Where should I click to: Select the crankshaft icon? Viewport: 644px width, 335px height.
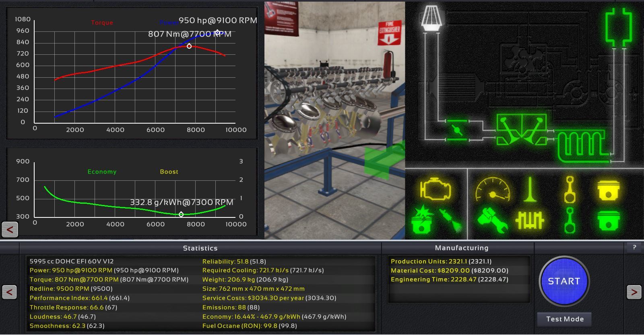pyautogui.click(x=530, y=220)
